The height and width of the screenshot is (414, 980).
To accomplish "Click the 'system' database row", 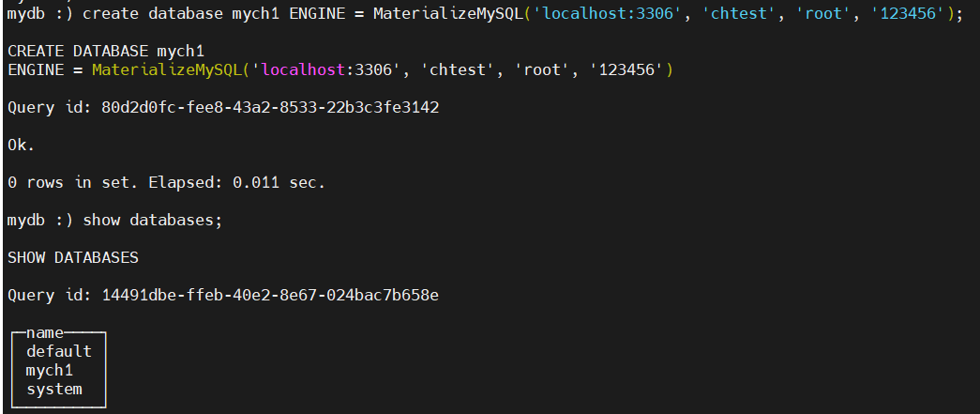I will tap(54, 389).
